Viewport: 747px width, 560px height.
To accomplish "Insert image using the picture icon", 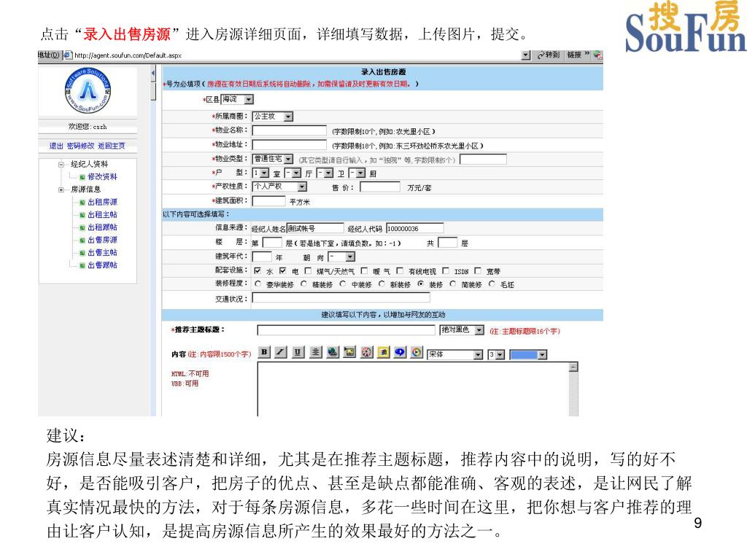I will (x=349, y=352).
